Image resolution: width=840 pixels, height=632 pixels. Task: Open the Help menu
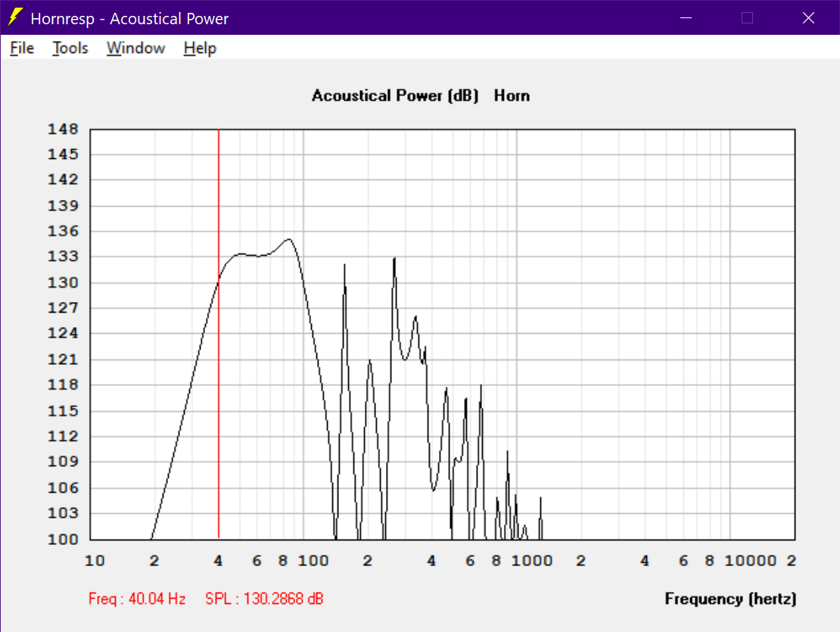click(200, 48)
